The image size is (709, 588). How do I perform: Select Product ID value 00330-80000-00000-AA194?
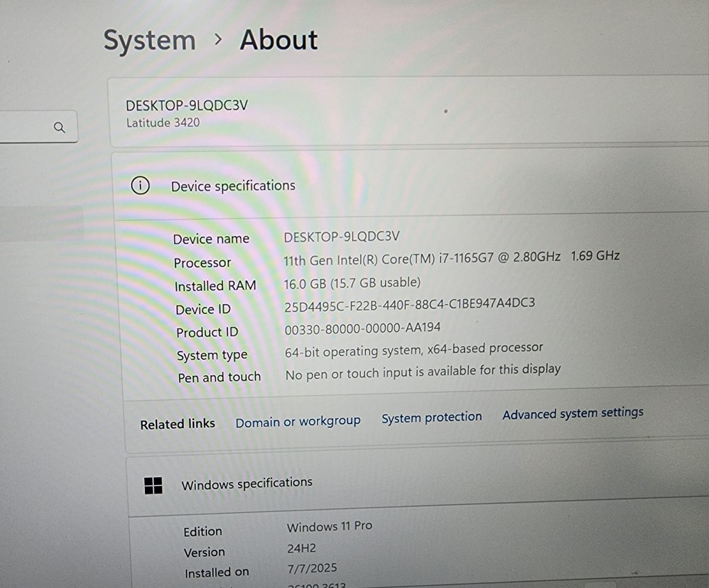(362, 328)
